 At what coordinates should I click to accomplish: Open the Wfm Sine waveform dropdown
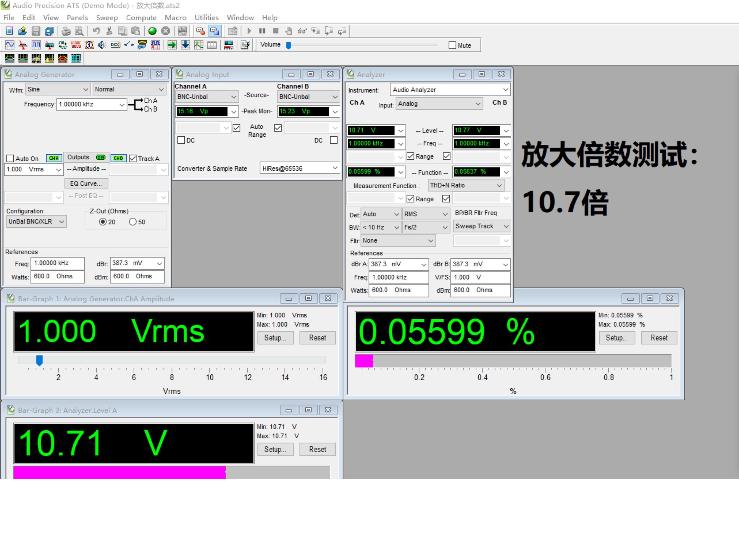tap(58, 89)
